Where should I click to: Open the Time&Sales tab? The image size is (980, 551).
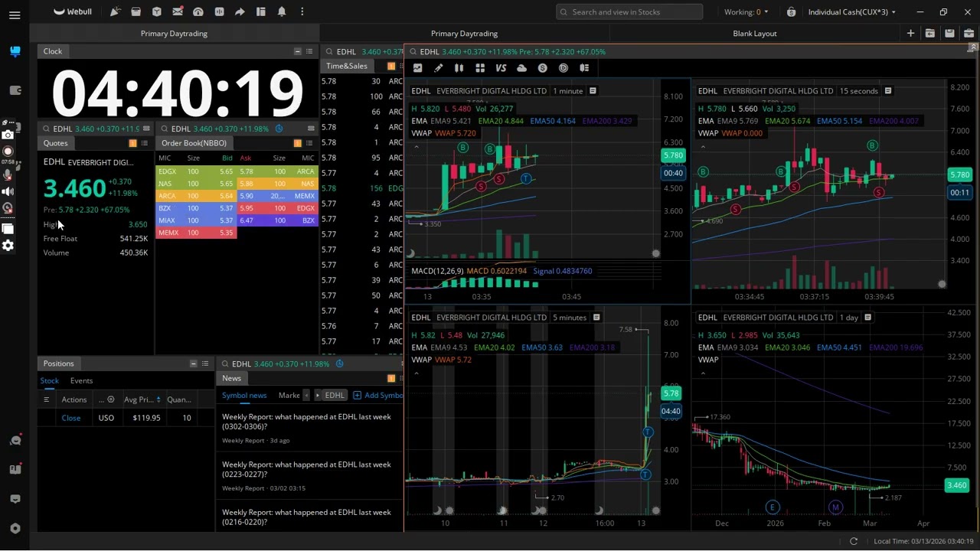click(346, 67)
